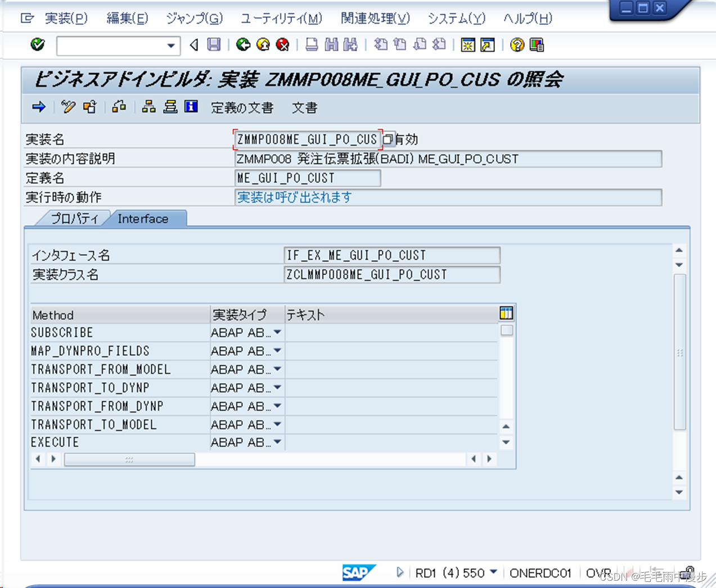Click the SUBSCRIBE method cell
716x588 pixels.
click(x=120, y=332)
